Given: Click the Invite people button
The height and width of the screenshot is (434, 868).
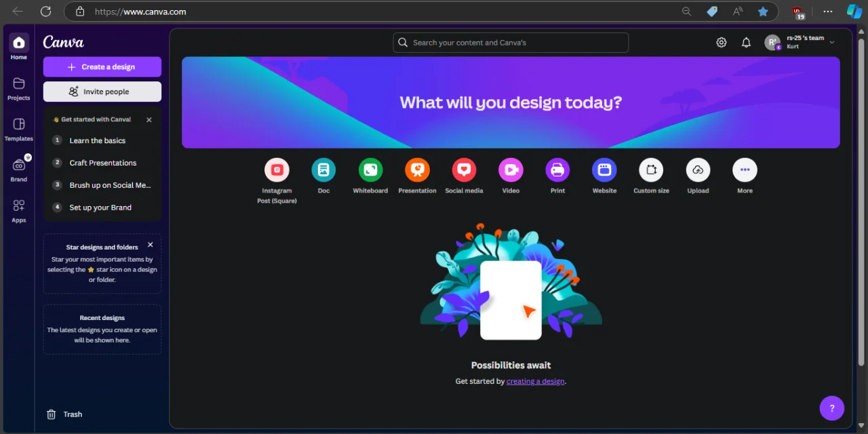Looking at the screenshot, I should coord(102,92).
